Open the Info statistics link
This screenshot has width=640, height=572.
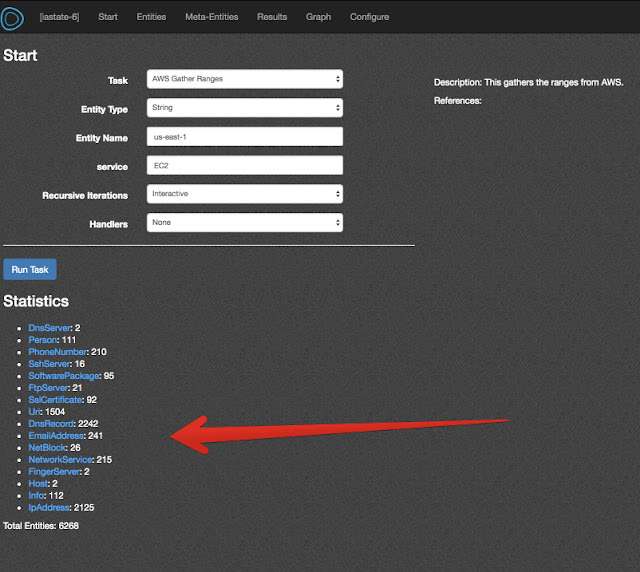[36, 496]
